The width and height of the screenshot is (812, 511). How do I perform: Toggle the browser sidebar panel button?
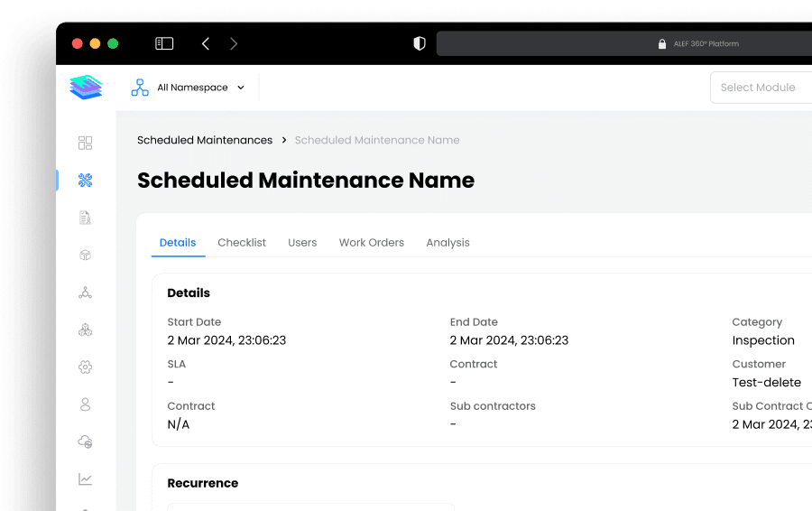pyautogui.click(x=164, y=43)
